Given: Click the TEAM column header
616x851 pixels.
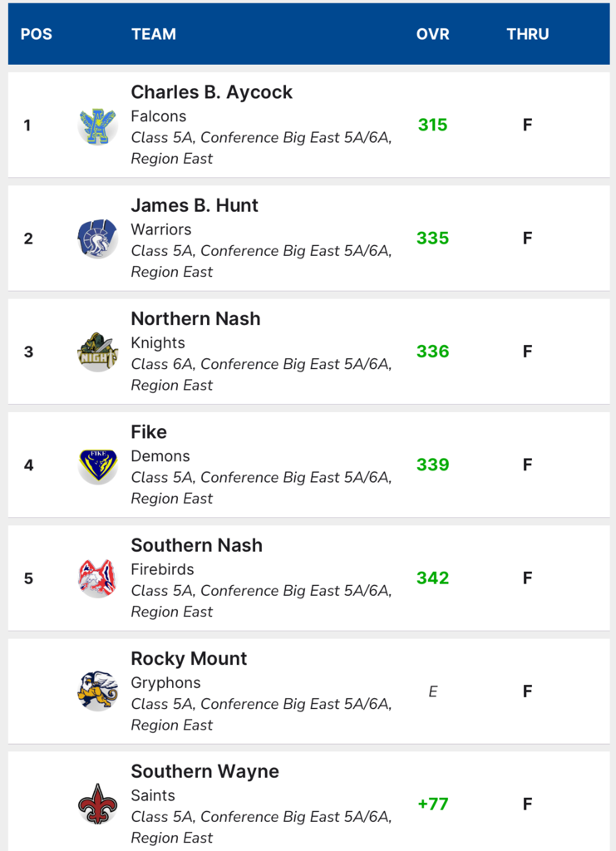Looking at the screenshot, I should (x=154, y=34).
